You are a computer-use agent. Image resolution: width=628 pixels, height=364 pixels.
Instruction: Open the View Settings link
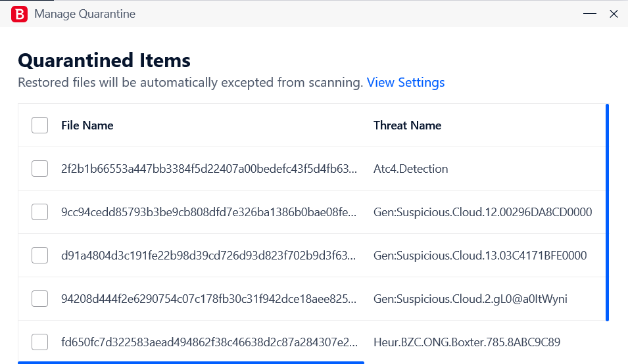(405, 82)
